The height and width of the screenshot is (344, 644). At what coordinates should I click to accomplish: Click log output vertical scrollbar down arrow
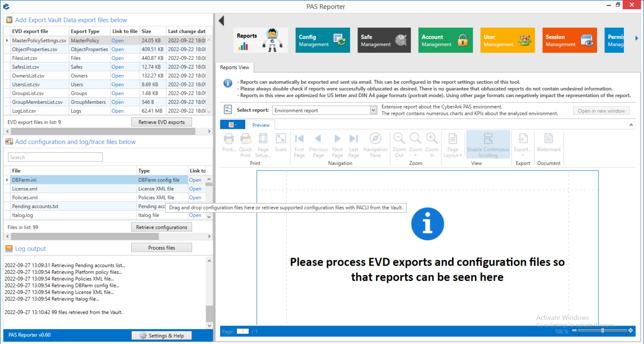(x=209, y=325)
